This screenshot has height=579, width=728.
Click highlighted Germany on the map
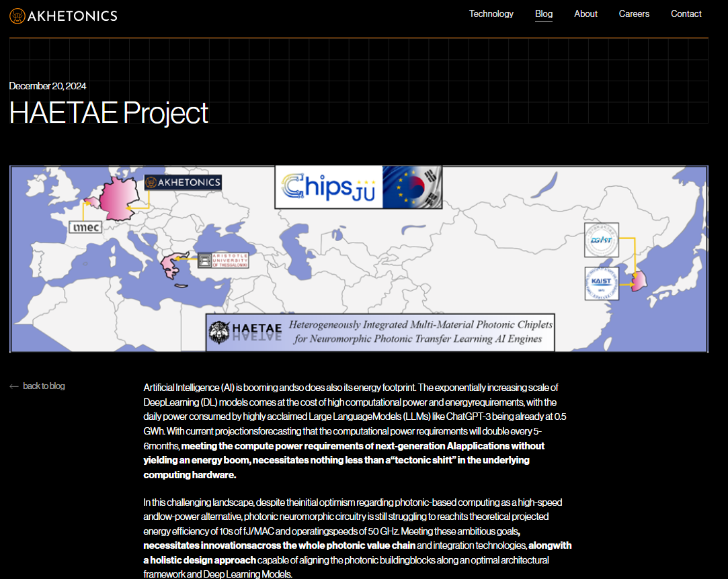pos(120,199)
